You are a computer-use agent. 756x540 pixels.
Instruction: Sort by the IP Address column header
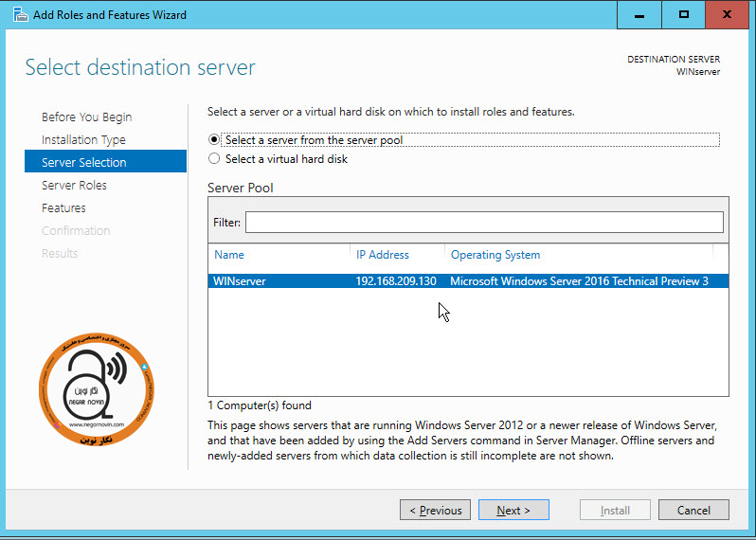(383, 255)
